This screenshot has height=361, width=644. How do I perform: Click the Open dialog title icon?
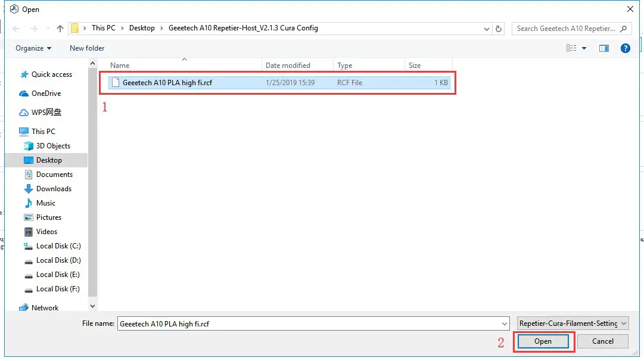[x=14, y=9]
